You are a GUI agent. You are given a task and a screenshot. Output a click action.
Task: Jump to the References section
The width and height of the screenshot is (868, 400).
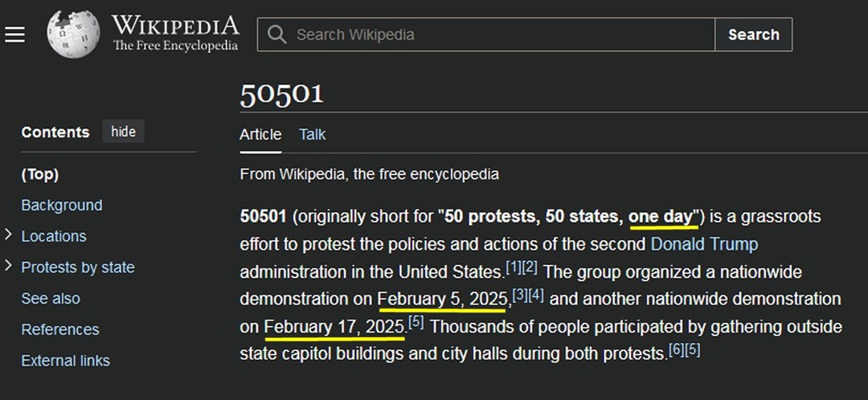click(59, 330)
